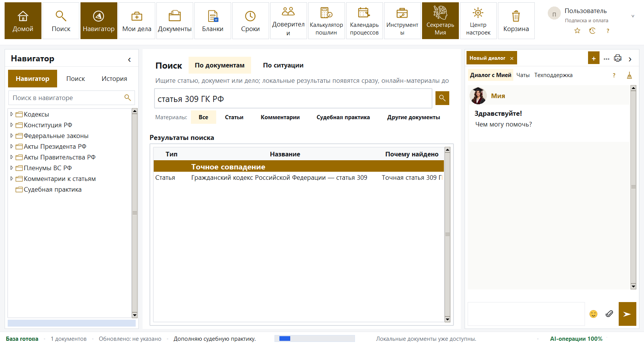Print the dialog with printer icon
The height and width of the screenshot is (345, 644).
tap(618, 58)
